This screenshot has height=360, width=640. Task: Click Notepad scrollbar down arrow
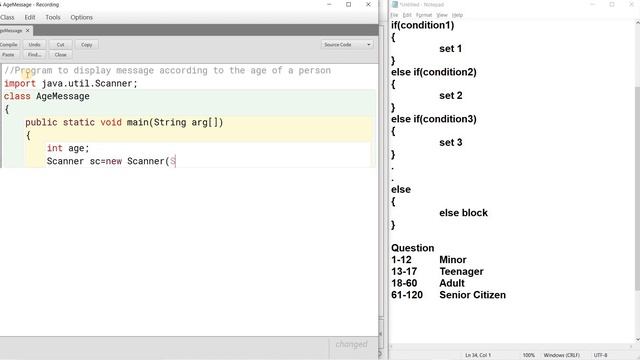pos(637,339)
